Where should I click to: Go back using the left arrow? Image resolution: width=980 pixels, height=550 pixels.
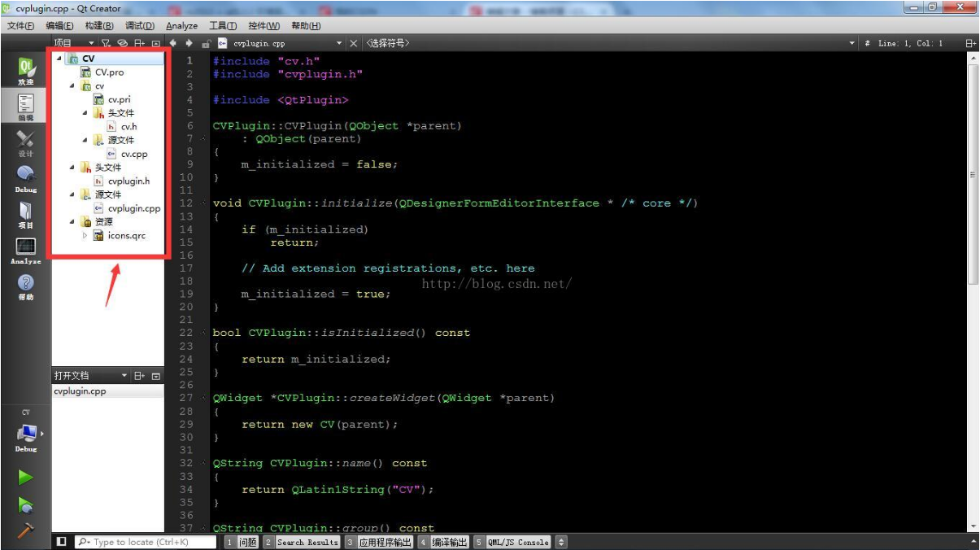(x=173, y=43)
